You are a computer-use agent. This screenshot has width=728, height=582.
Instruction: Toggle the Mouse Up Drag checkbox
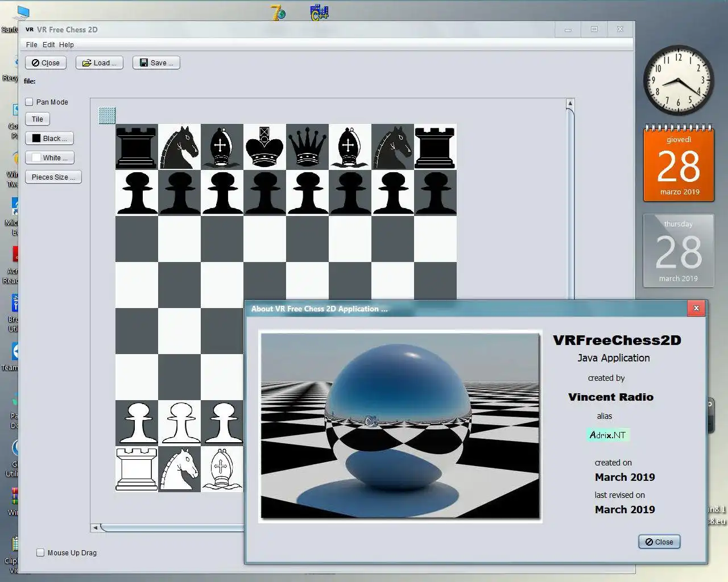[x=40, y=552]
